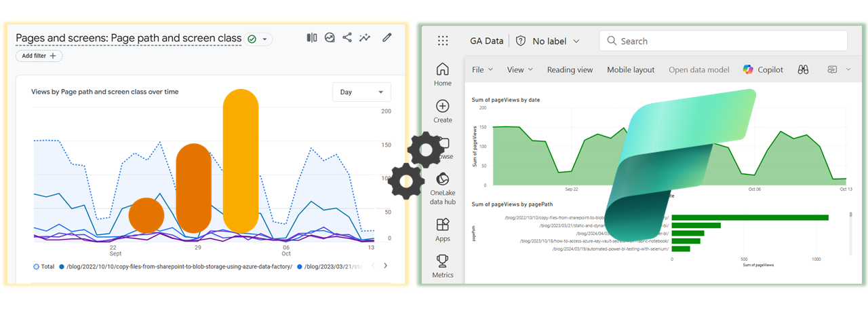Share this Analytics report
The height and width of the screenshot is (309, 868).
click(347, 38)
